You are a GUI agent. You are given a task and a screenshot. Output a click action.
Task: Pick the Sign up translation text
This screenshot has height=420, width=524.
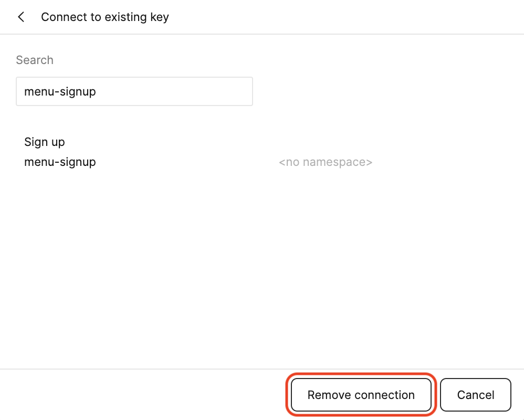pyautogui.click(x=45, y=142)
